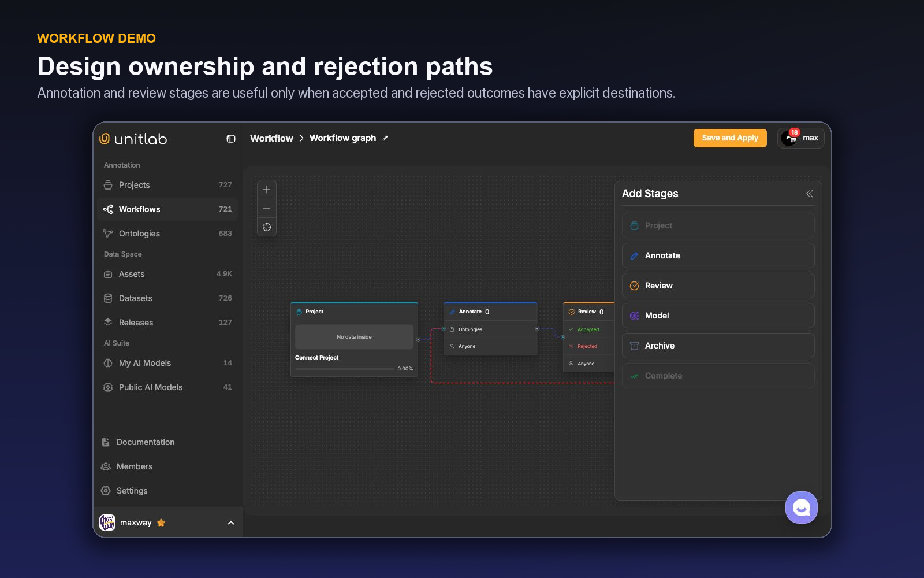Click the Project node output connector
924x578 pixels.
[x=418, y=339]
